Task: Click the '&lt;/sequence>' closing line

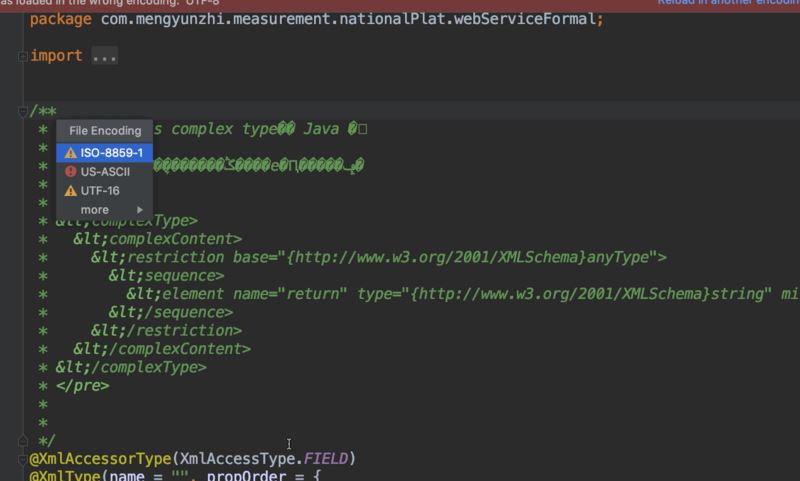Action: (x=170, y=312)
